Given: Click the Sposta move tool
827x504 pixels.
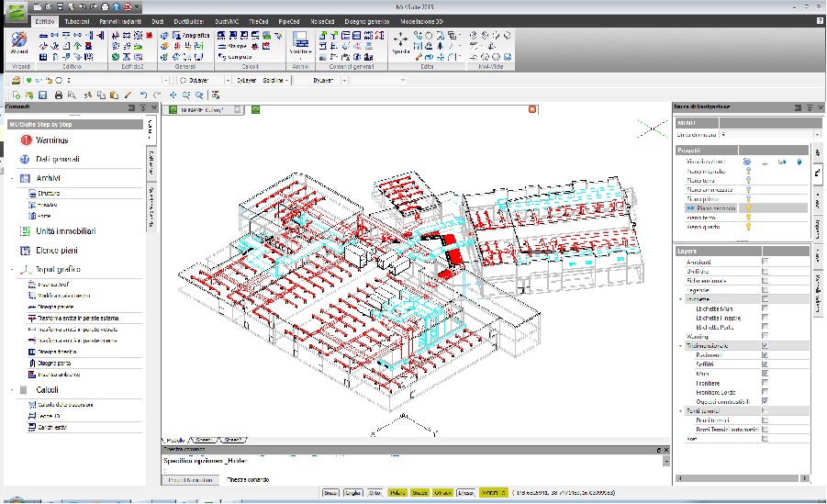Looking at the screenshot, I should [400, 43].
